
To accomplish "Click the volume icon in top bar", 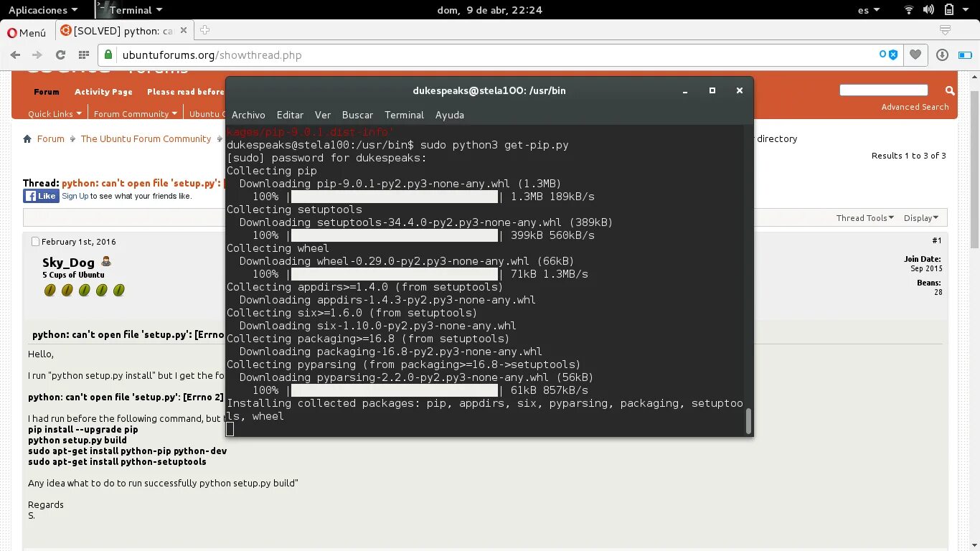I will 928,9.
